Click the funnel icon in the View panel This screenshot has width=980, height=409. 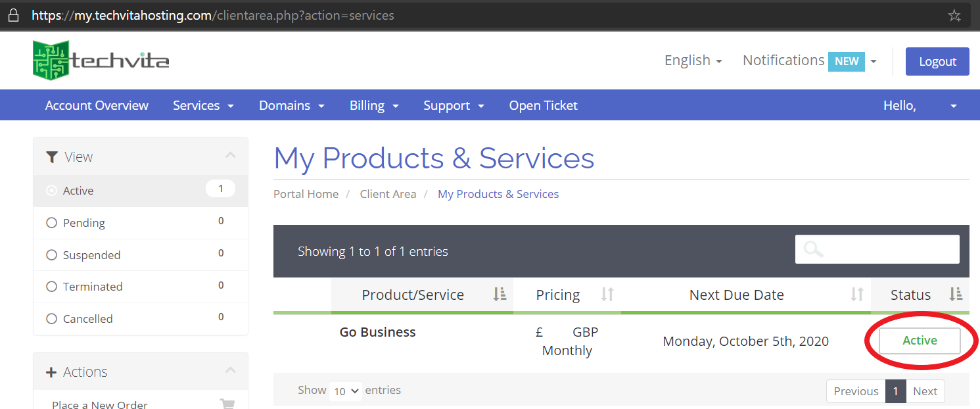tap(52, 156)
